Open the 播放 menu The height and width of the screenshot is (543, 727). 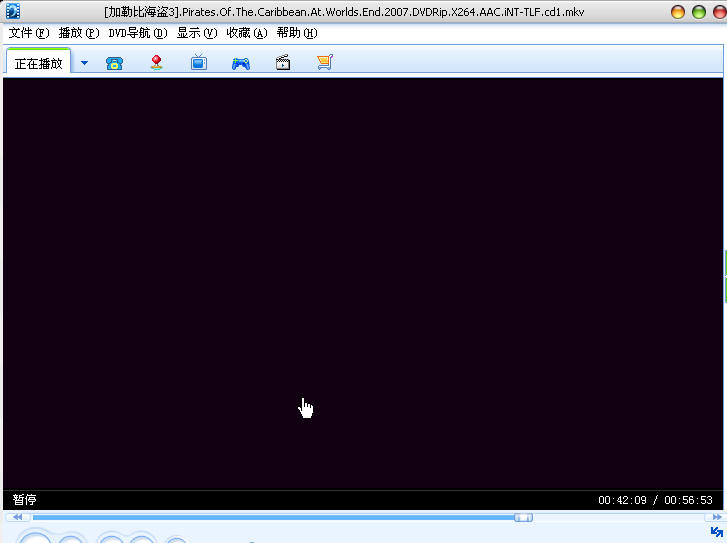coord(78,33)
